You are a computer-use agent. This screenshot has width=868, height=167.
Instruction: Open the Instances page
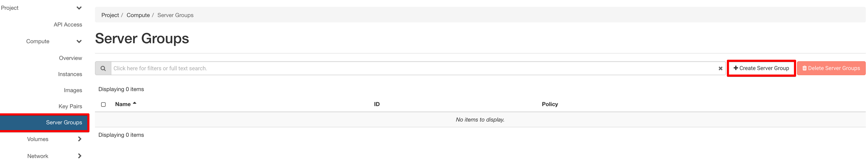[x=70, y=74]
